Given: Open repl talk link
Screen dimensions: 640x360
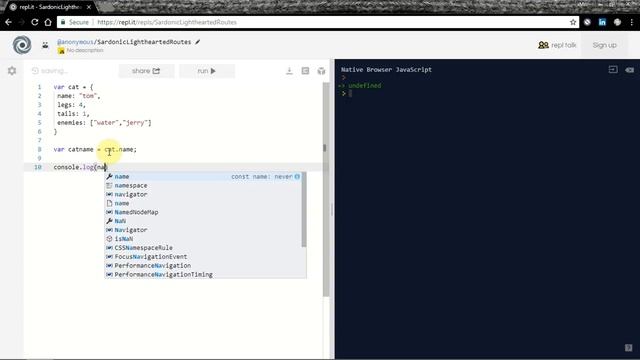Looking at the screenshot, I should [557, 45].
